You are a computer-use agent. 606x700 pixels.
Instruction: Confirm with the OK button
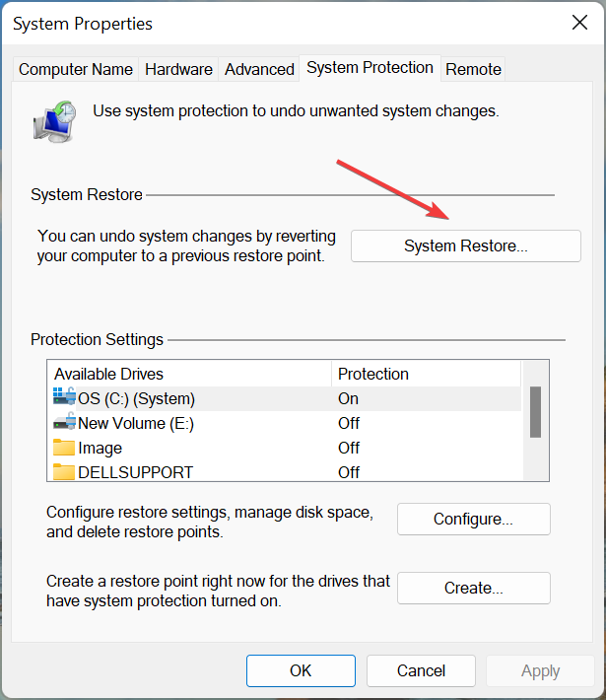(x=301, y=670)
